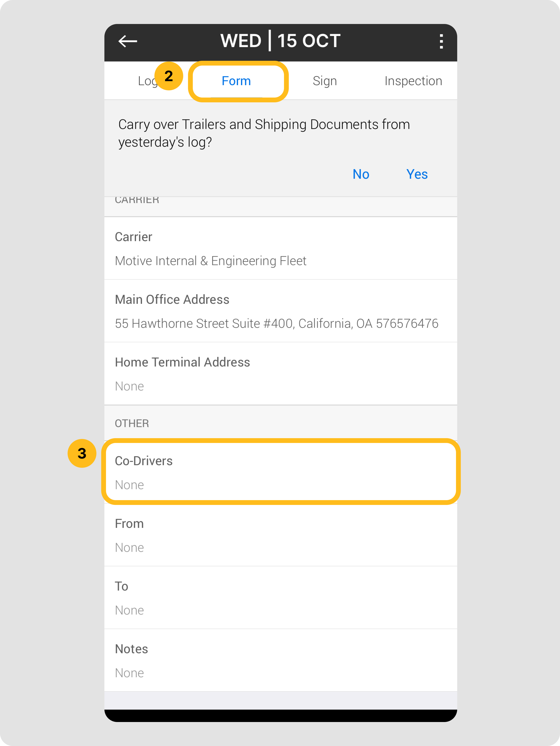Open the Notes field

click(280, 660)
